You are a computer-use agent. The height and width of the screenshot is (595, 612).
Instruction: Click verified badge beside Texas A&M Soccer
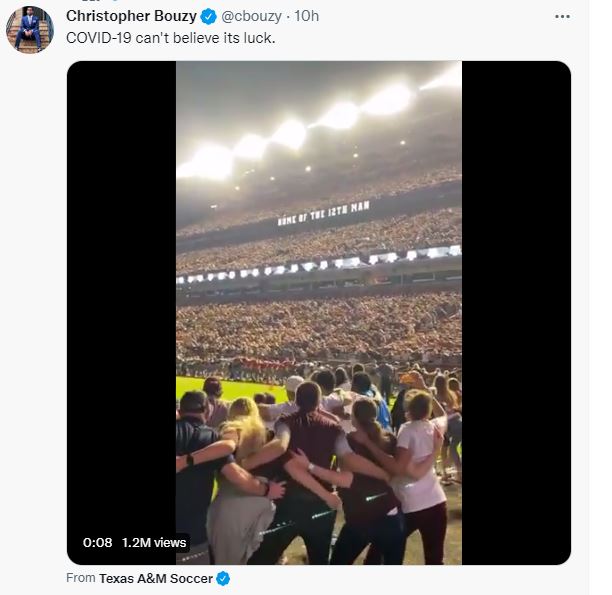click(x=224, y=578)
